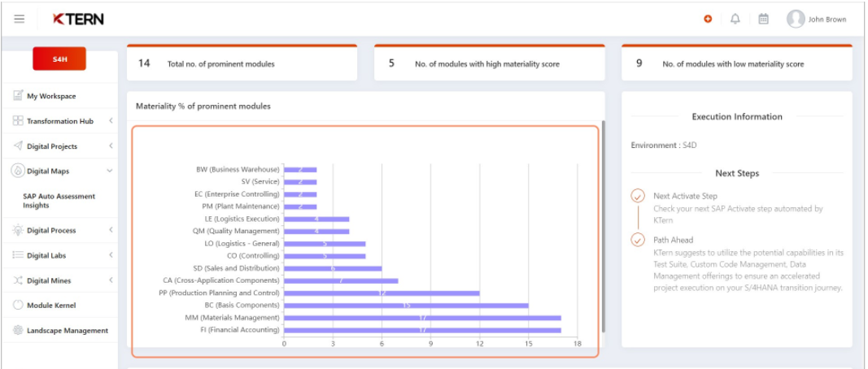Viewport: 868px width, 369px height.
Task: Click the Environment : S4D text
Action: tap(663, 145)
